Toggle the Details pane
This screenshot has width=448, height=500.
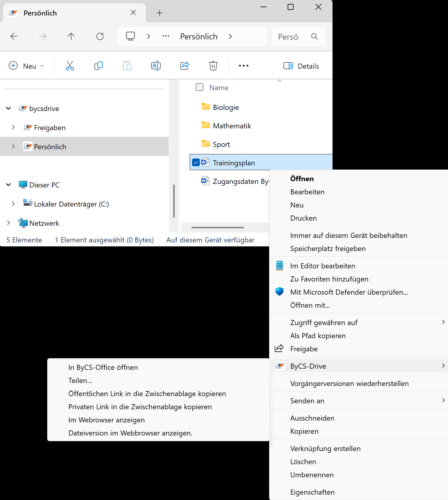301,66
